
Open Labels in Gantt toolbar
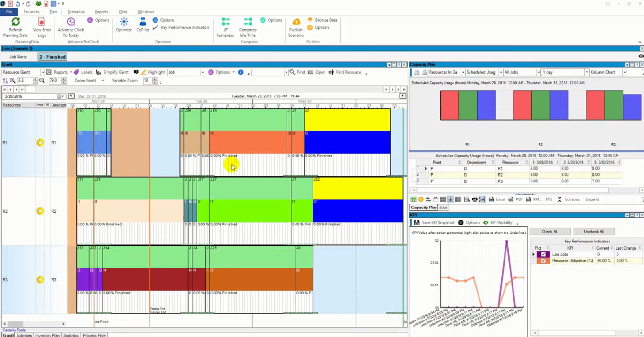click(x=83, y=72)
